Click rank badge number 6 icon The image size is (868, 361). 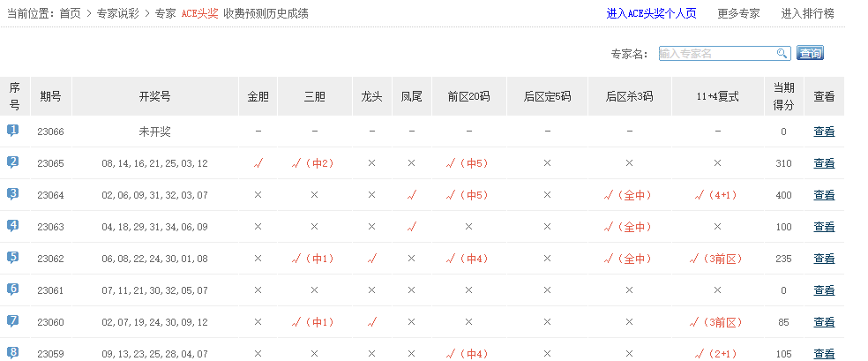coord(13,290)
